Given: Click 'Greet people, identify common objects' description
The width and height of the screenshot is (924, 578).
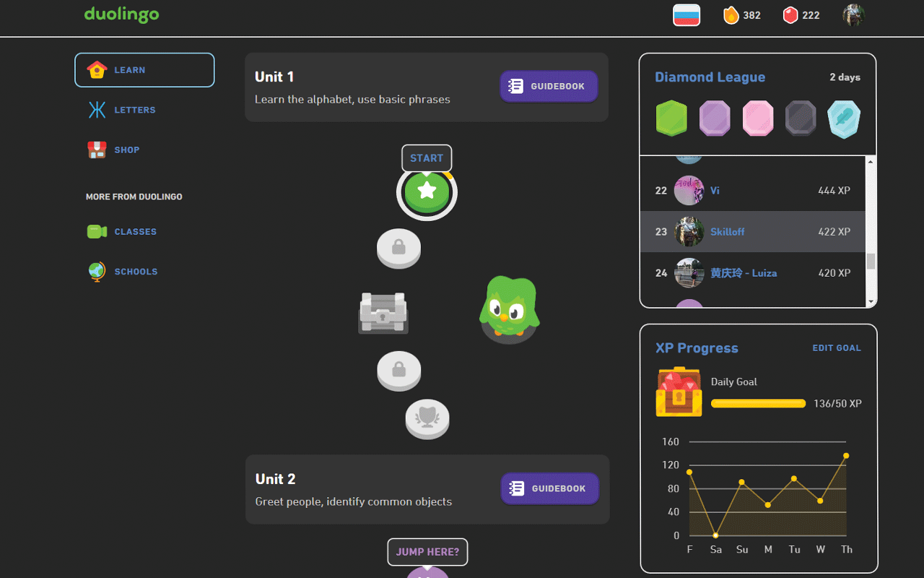Looking at the screenshot, I should 354,501.
